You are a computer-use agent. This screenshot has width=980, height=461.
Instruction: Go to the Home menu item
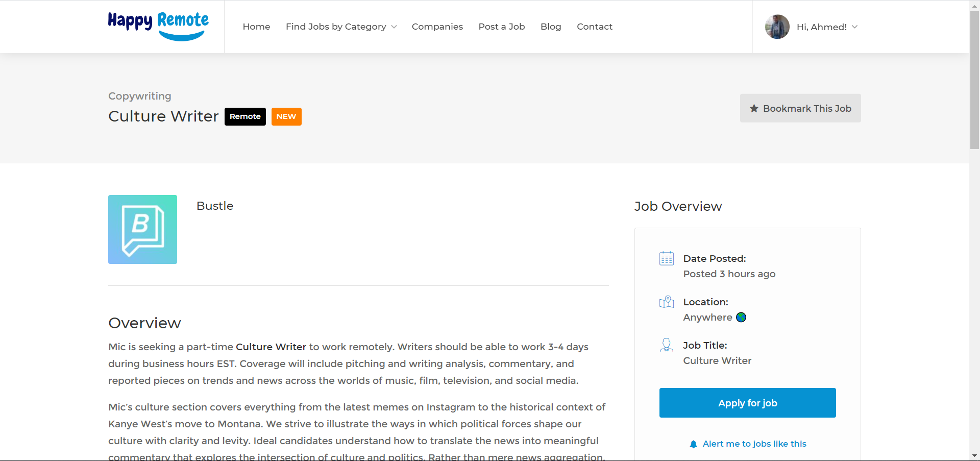tap(256, 27)
